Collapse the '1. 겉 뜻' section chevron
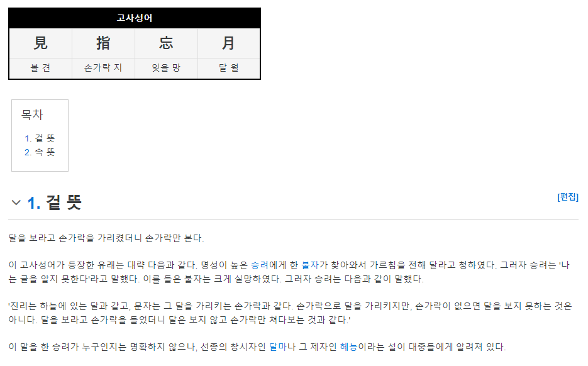The height and width of the screenshot is (366, 588). [16, 203]
